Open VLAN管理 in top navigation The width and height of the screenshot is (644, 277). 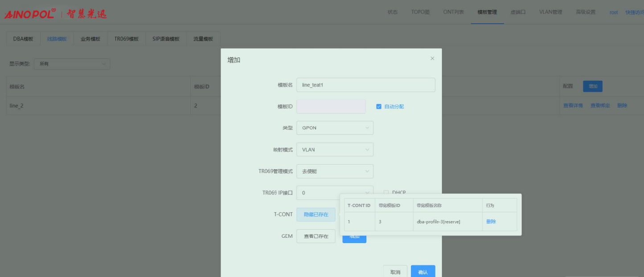coord(550,12)
